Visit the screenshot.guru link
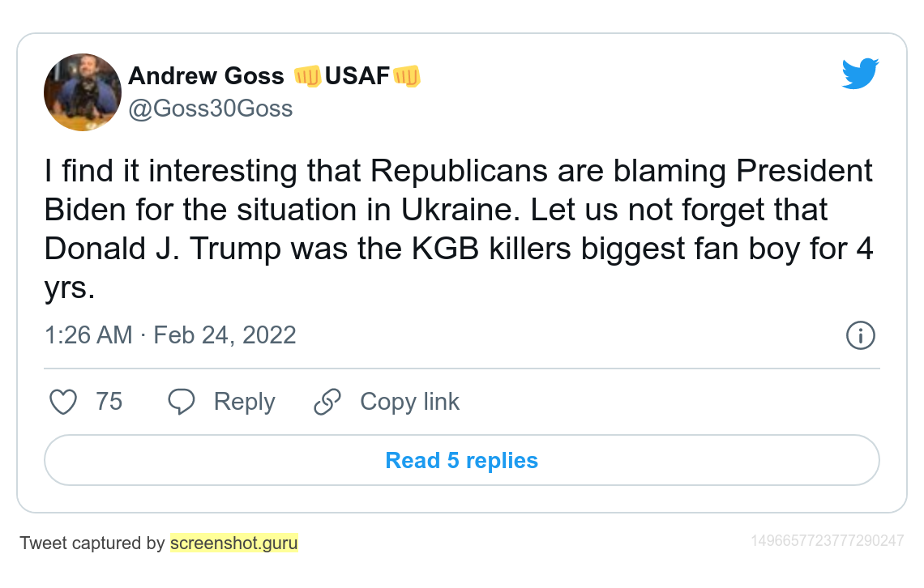This screenshot has height=588, width=924. point(233,543)
